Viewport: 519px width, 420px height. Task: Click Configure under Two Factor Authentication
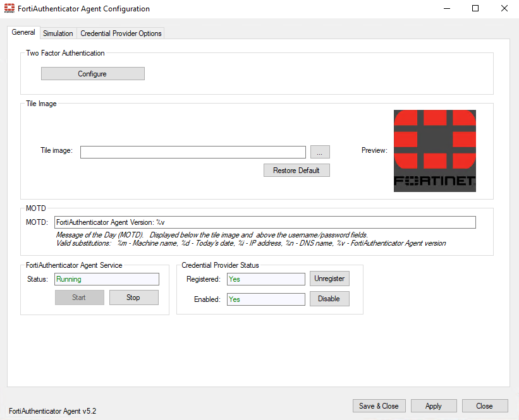(92, 73)
